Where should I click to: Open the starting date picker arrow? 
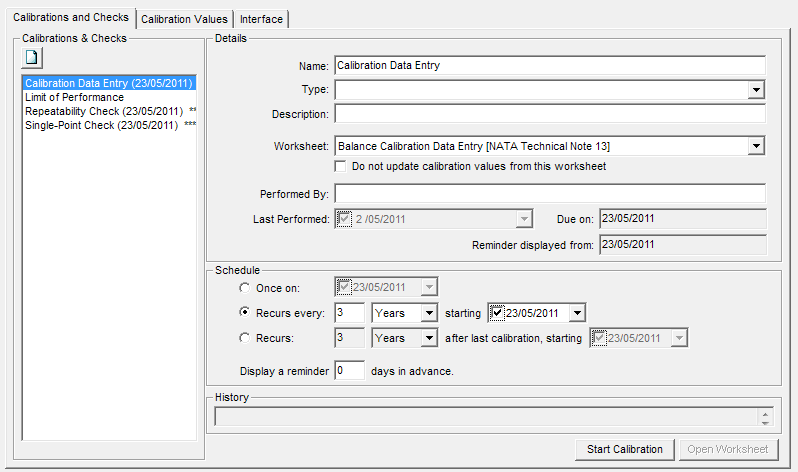coord(577,313)
